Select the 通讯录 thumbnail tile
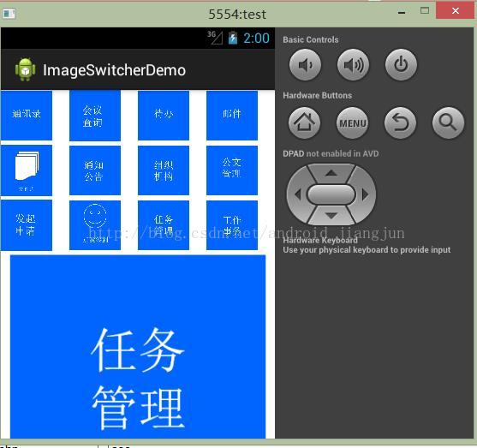This screenshot has width=477, height=448. (x=27, y=116)
